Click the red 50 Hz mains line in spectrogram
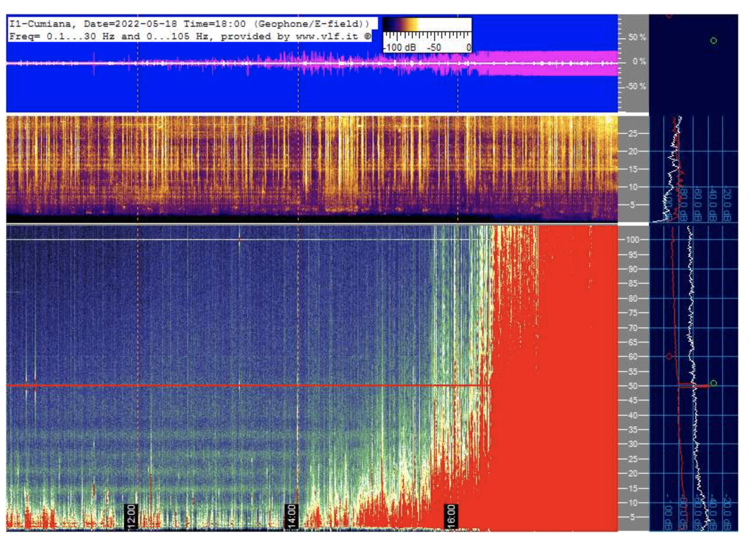 248,385
